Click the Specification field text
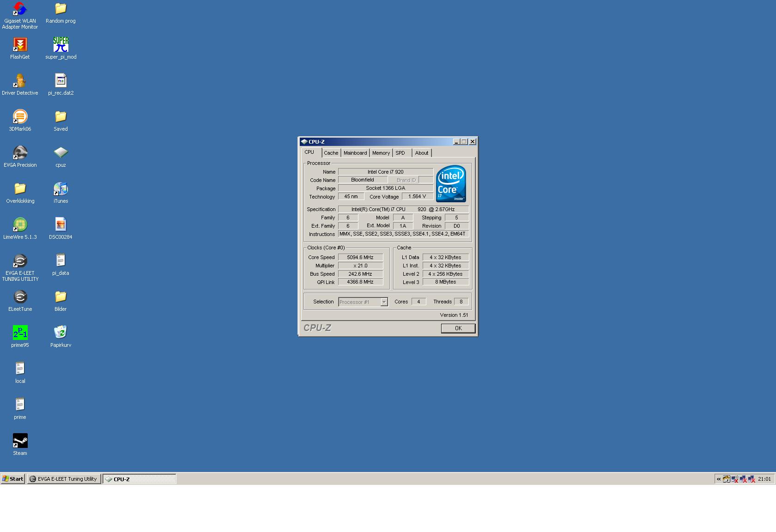 point(403,209)
